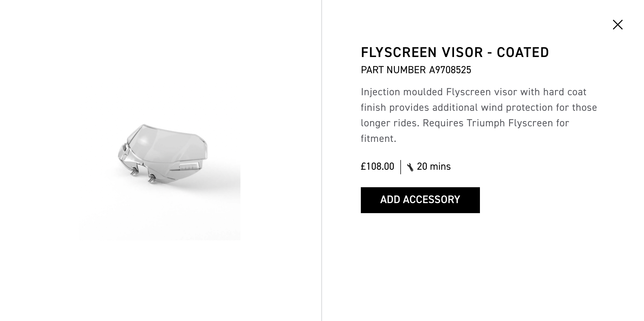Click the divider between price and fitting time
644x321 pixels.
pyautogui.click(x=401, y=167)
